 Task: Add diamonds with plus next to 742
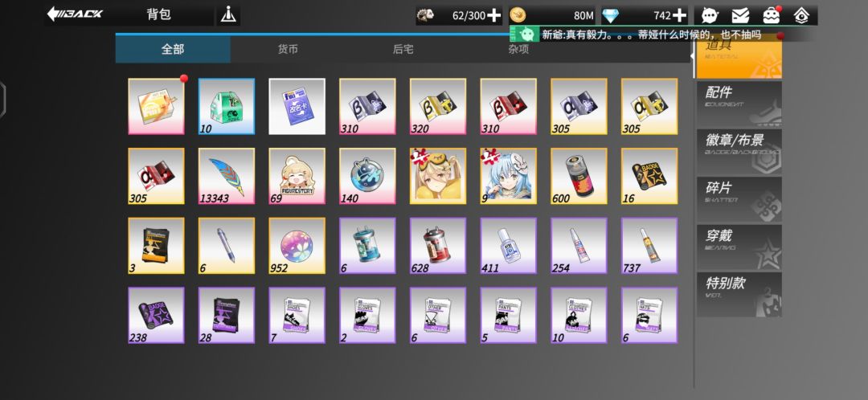point(679,15)
